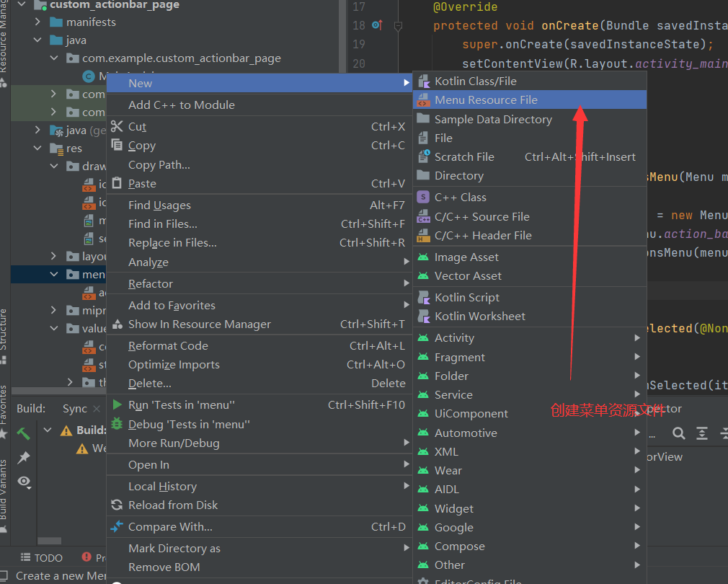Image resolution: width=728 pixels, height=584 pixels.
Task: Click the Compare With arrows icon
Action: [117, 526]
